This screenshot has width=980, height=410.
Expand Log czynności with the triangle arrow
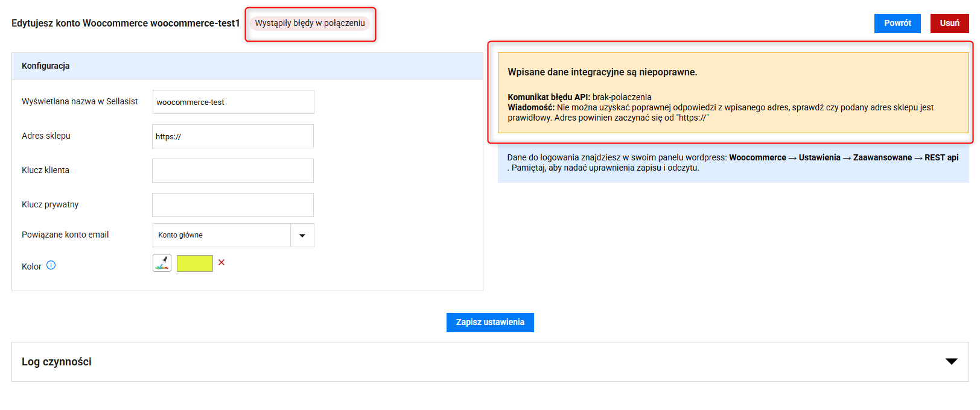951,361
